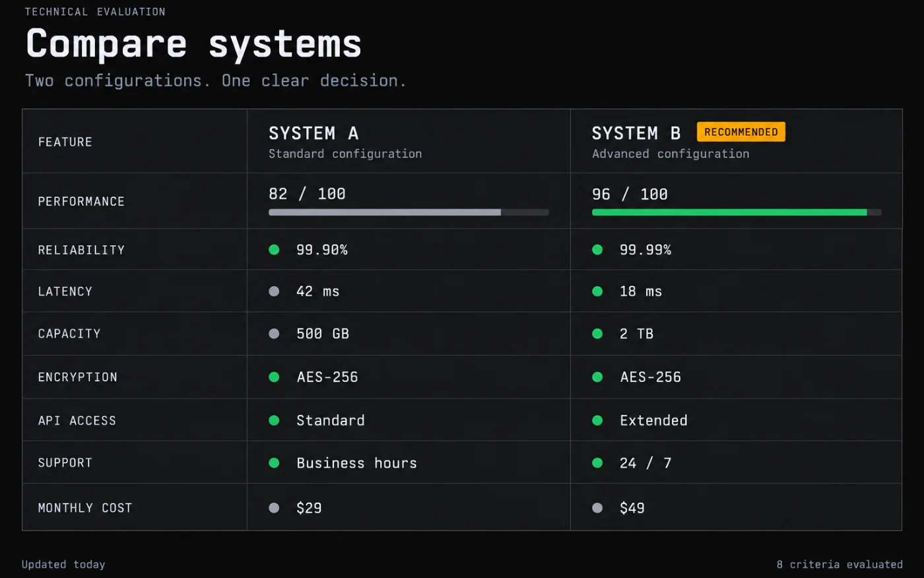Click the 82 / 100 score

(307, 194)
